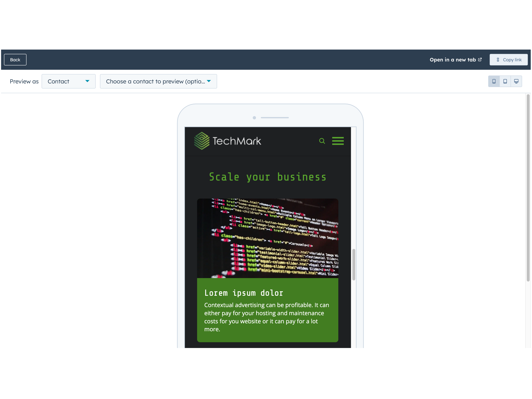Click the code editor screenshot image

point(268,238)
